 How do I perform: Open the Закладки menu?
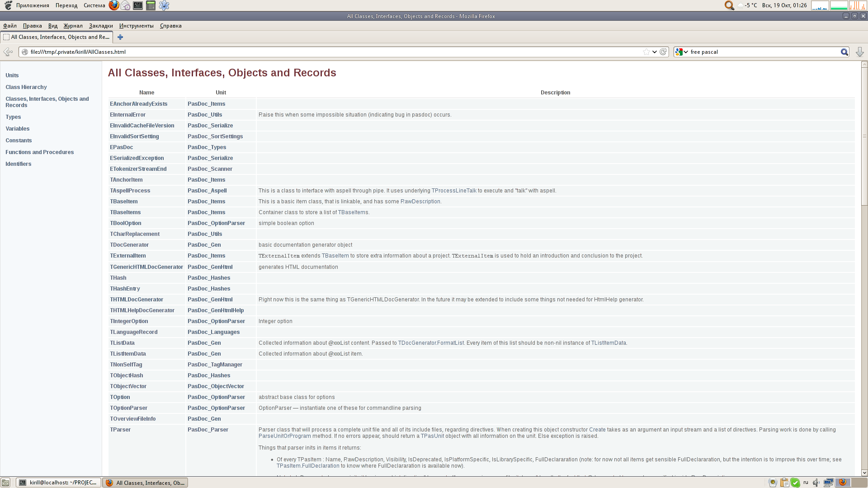pyautogui.click(x=101, y=26)
